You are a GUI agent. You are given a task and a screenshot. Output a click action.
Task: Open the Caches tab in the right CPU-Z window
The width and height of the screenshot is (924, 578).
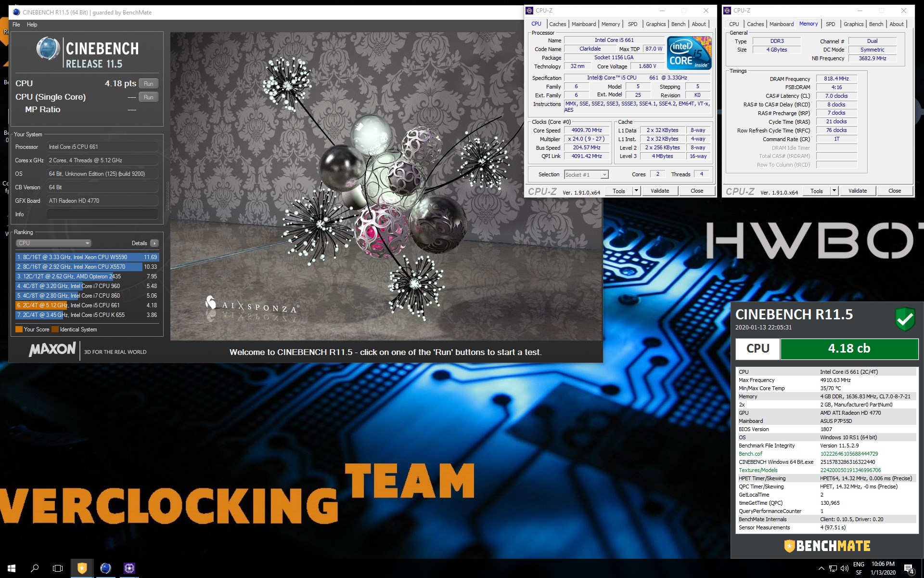click(x=755, y=24)
